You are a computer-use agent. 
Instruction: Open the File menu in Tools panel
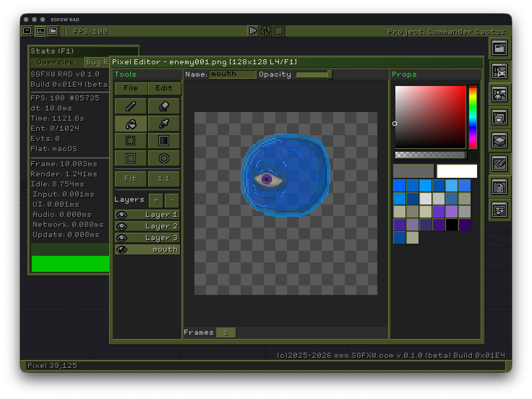131,88
